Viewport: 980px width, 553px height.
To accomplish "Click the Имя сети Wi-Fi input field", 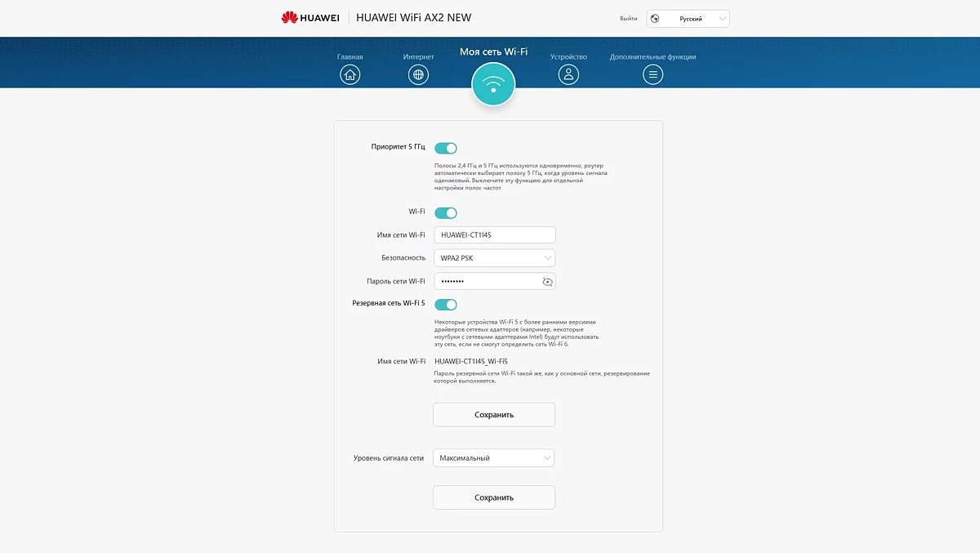I will (494, 235).
